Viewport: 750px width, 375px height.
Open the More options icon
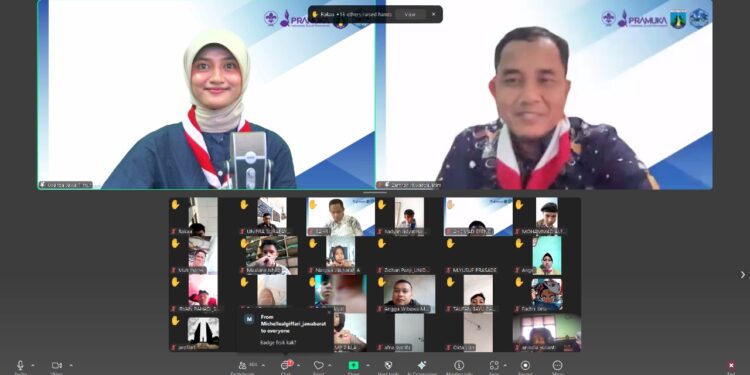(x=557, y=365)
